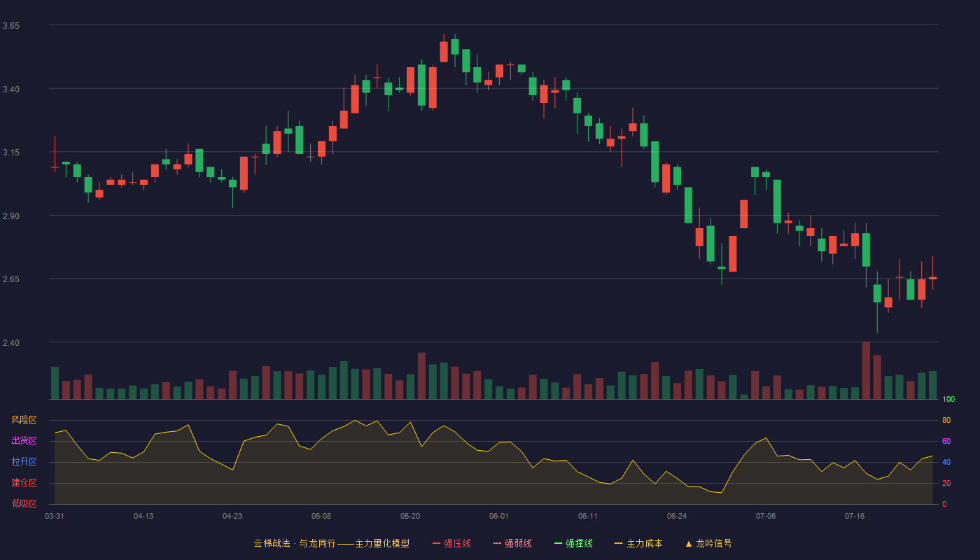Click the 60 indicator axis value

946,441
